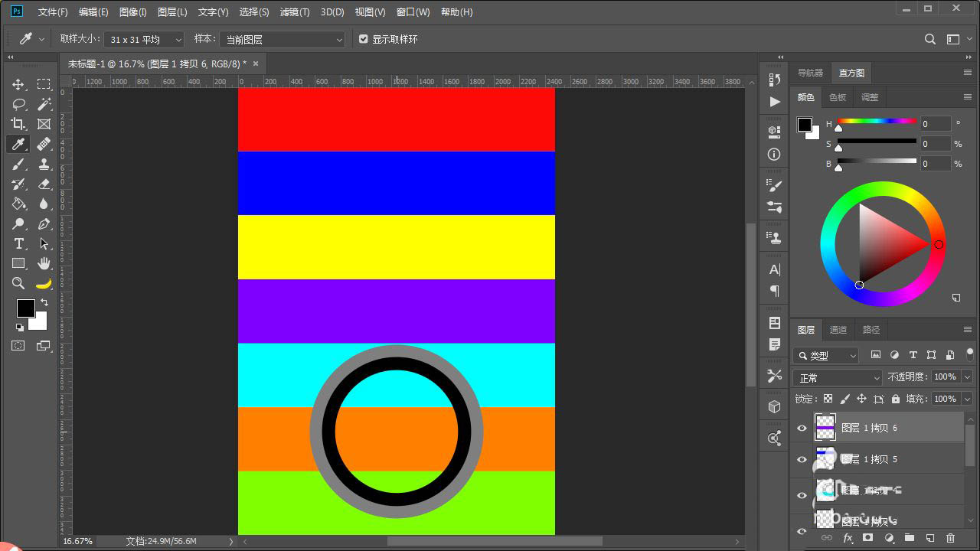This screenshot has height=551, width=980.
Task: Select the Spot Healing Brush tool
Action: click(44, 144)
